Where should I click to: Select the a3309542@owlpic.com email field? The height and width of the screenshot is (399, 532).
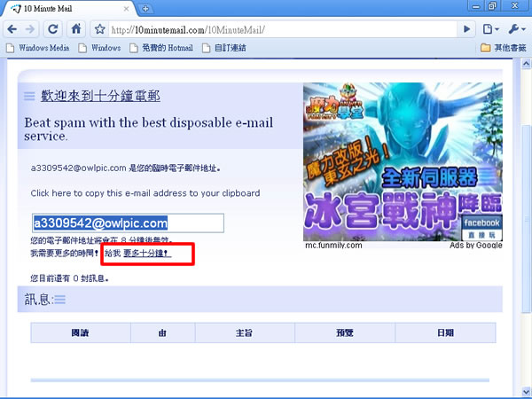pos(128,223)
